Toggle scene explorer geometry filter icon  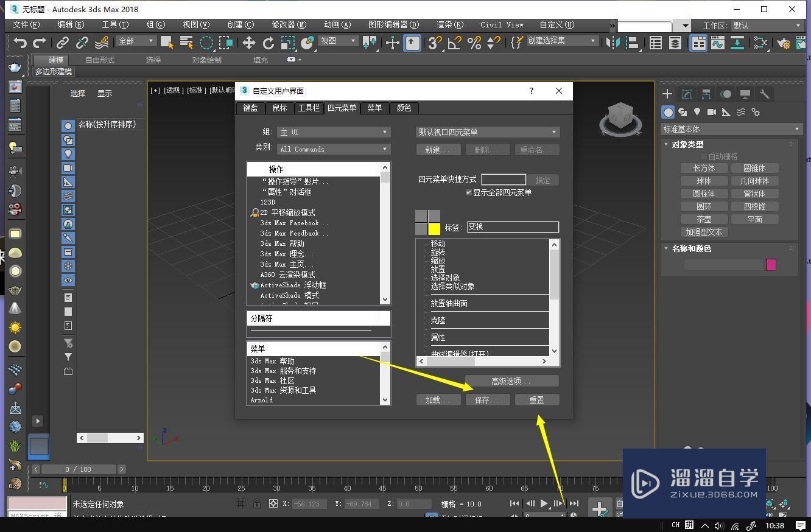click(x=68, y=125)
